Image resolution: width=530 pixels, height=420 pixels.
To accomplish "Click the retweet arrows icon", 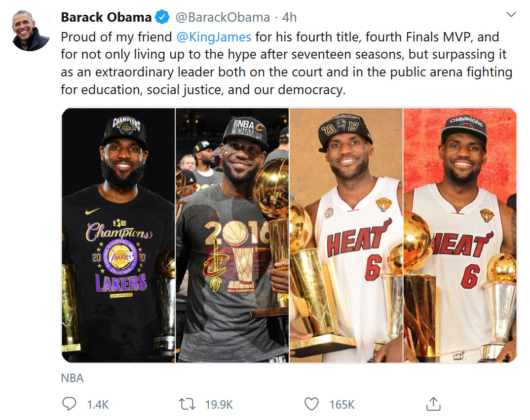I will coord(187,405).
